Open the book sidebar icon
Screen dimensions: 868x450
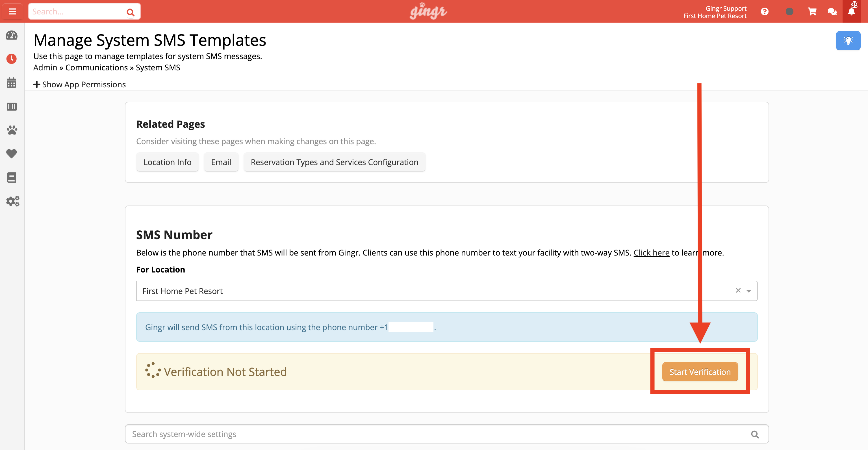pos(12,177)
